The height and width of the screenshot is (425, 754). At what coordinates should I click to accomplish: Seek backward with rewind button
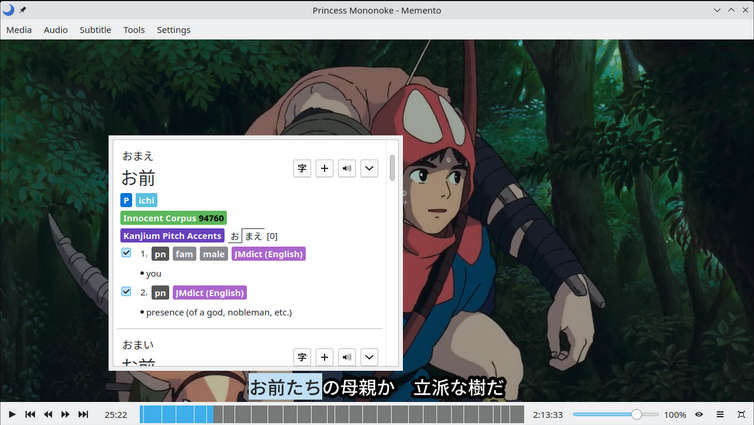[48, 414]
